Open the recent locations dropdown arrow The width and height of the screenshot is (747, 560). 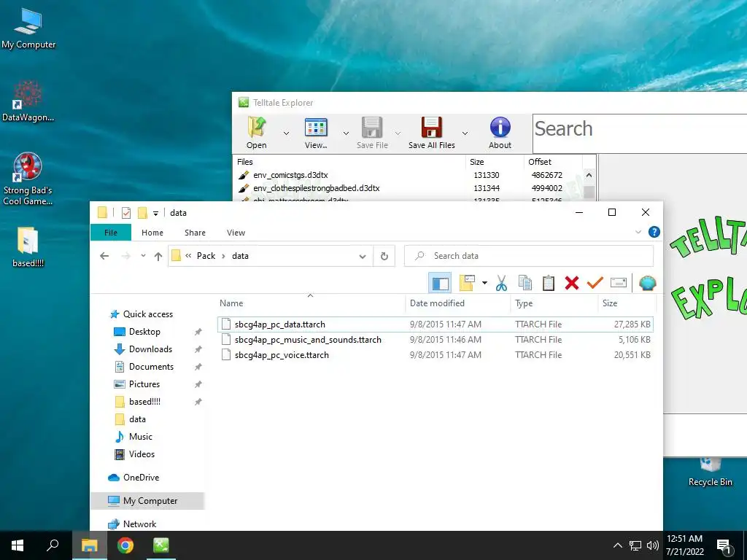143,256
